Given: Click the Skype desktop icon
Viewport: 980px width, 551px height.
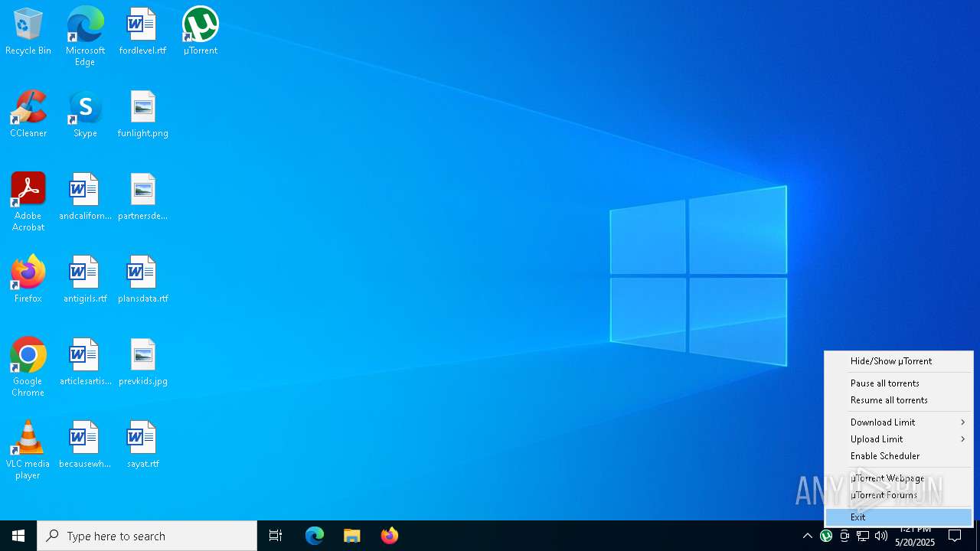Looking at the screenshot, I should (85, 115).
